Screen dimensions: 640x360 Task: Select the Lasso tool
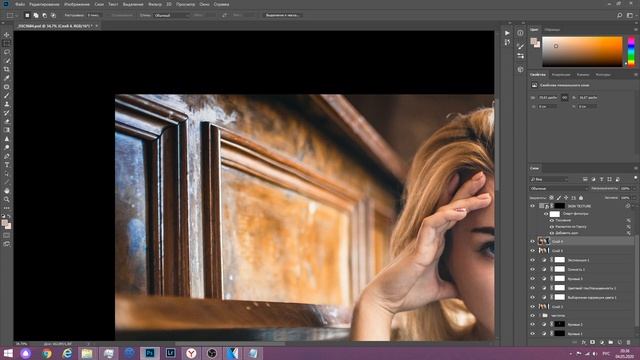(7, 52)
